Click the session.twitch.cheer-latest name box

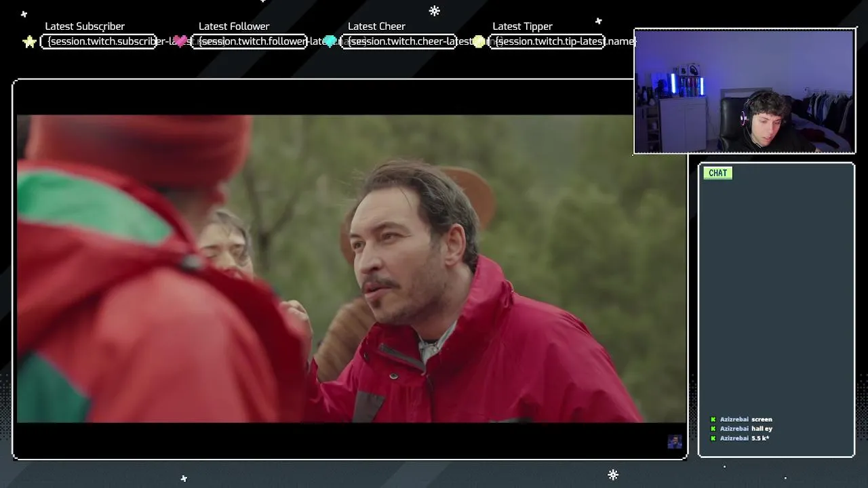398,41
